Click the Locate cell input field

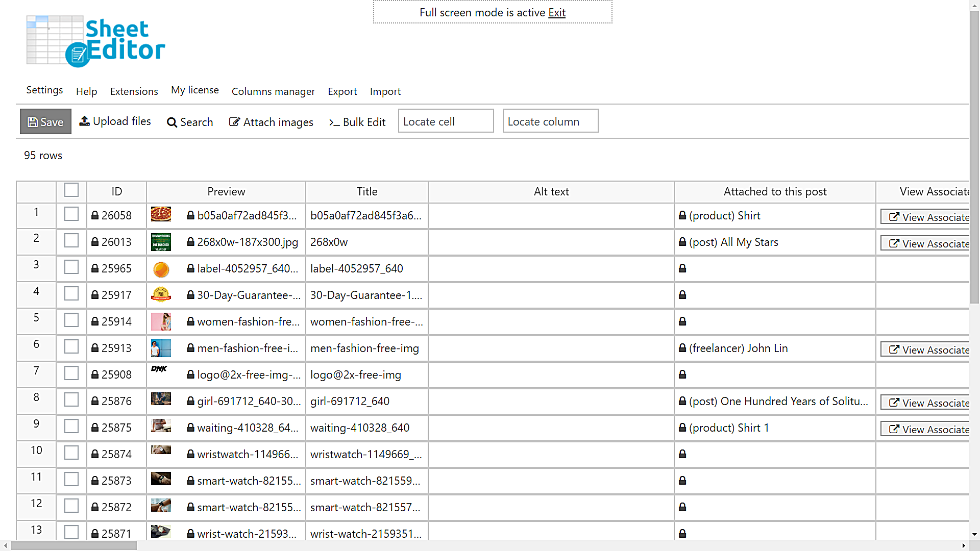446,121
